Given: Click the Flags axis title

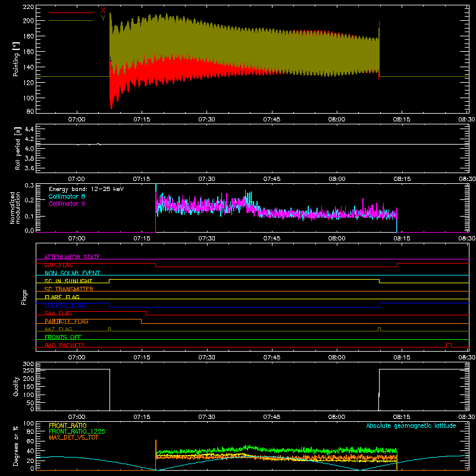Looking at the screenshot, I should point(24,297).
